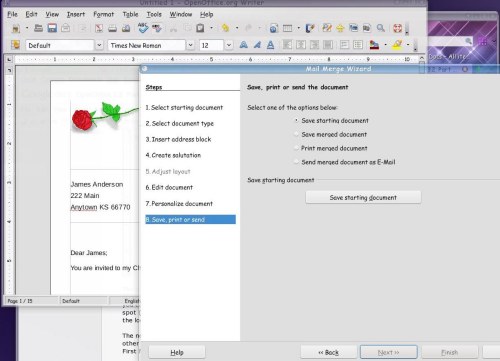Go to step 3 Insert address block
This screenshot has width=500, height=361.
click(178, 139)
